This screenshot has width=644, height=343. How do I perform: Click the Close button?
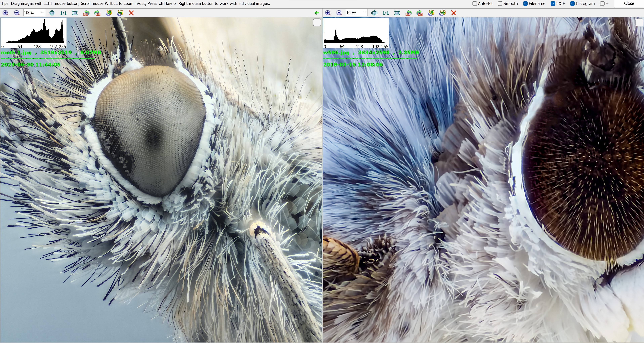[629, 4]
